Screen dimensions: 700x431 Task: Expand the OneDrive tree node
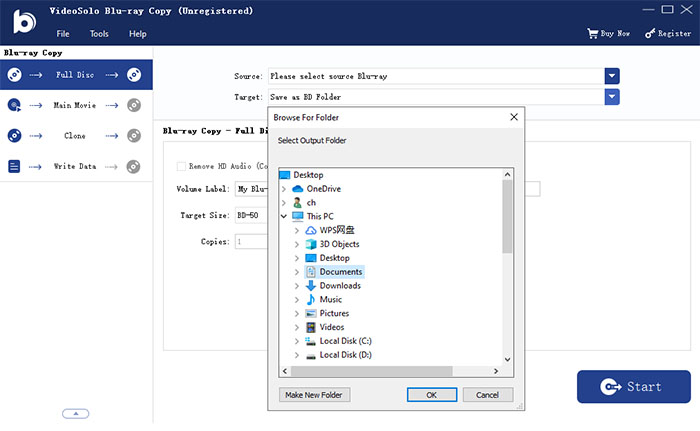(x=284, y=189)
